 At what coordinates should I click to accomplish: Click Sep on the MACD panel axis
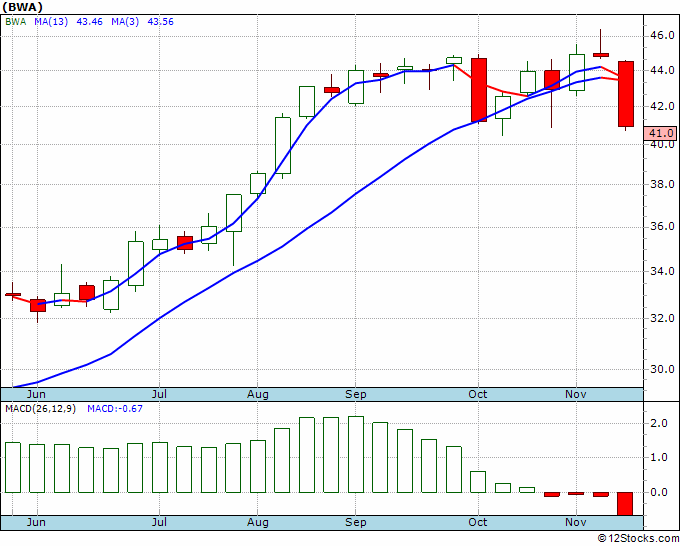(x=356, y=522)
